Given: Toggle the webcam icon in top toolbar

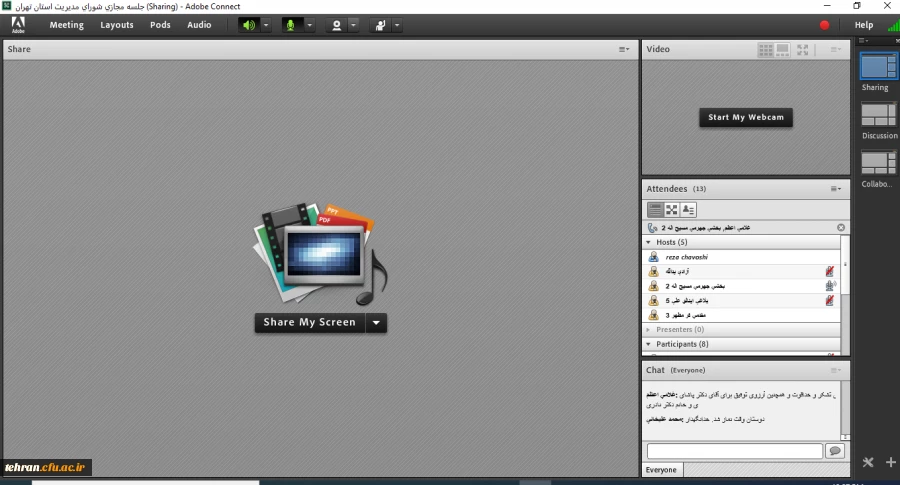Looking at the screenshot, I should coord(337,25).
